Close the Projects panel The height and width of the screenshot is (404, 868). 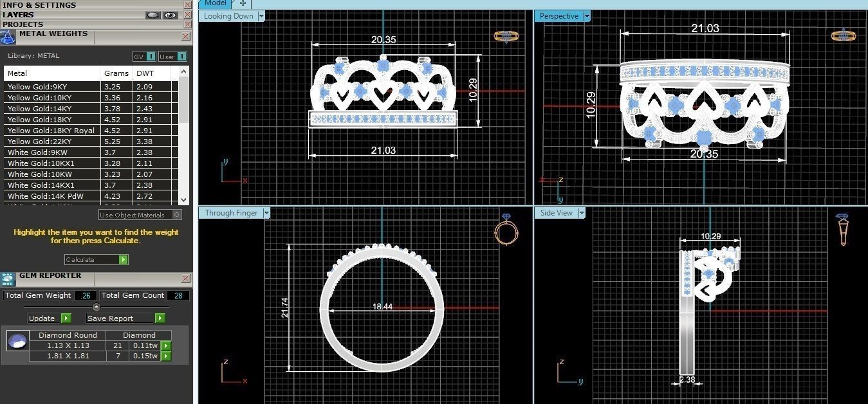187,24
